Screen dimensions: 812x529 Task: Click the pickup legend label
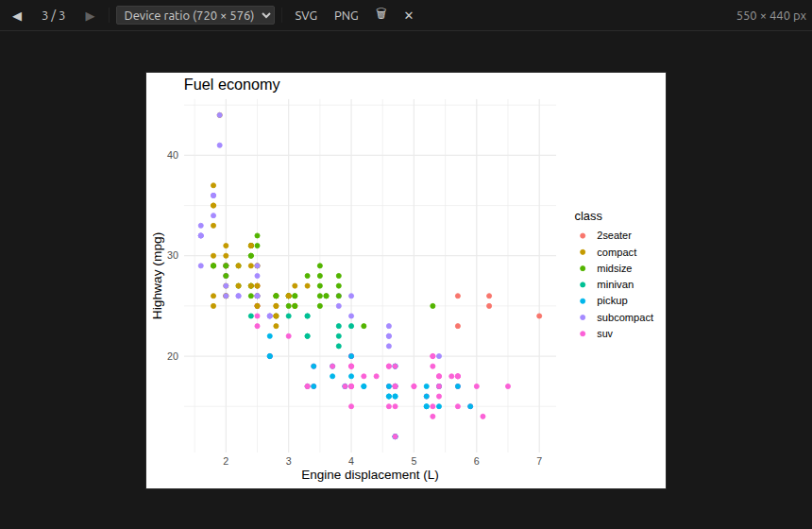[612, 301]
